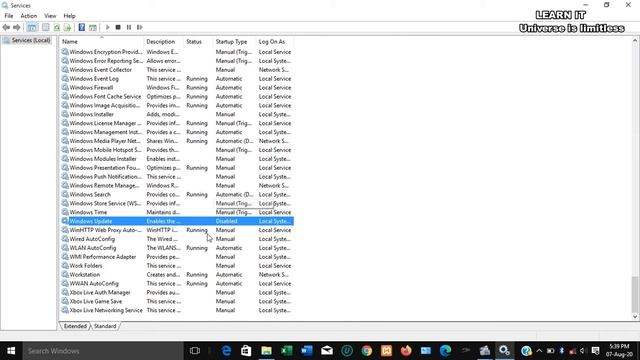The image size is (640, 360).
Task: Go back using the toolbar Back arrow
Action: (6, 27)
